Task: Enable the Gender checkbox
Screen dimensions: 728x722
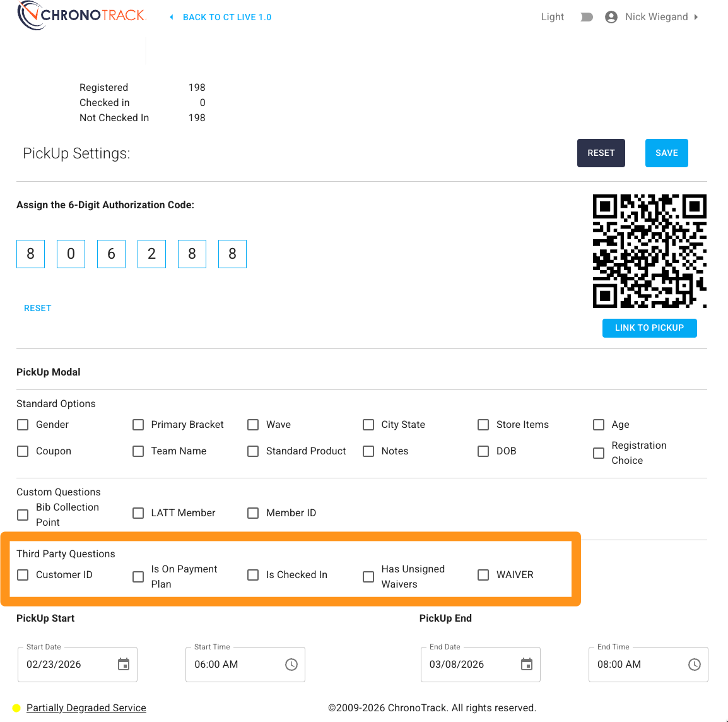Action: 23,425
